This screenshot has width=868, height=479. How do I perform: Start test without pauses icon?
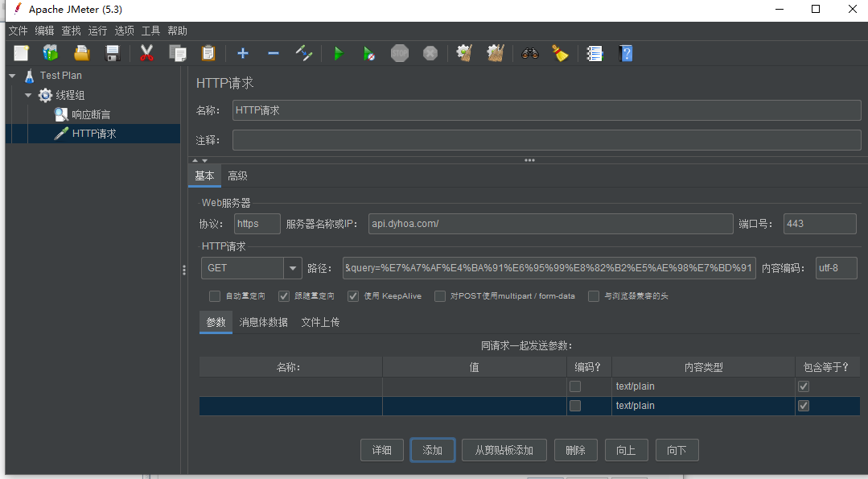368,53
